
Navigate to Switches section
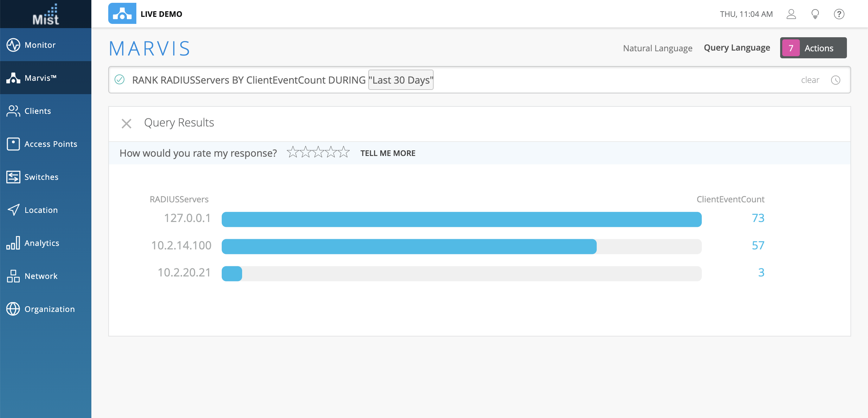tap(41, 177)
